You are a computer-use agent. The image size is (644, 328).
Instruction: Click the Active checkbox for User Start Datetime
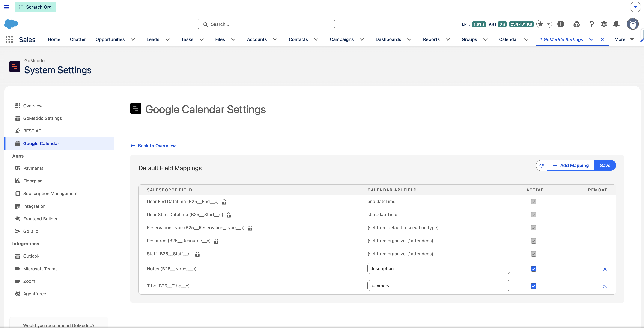click(x=534, y=215)
